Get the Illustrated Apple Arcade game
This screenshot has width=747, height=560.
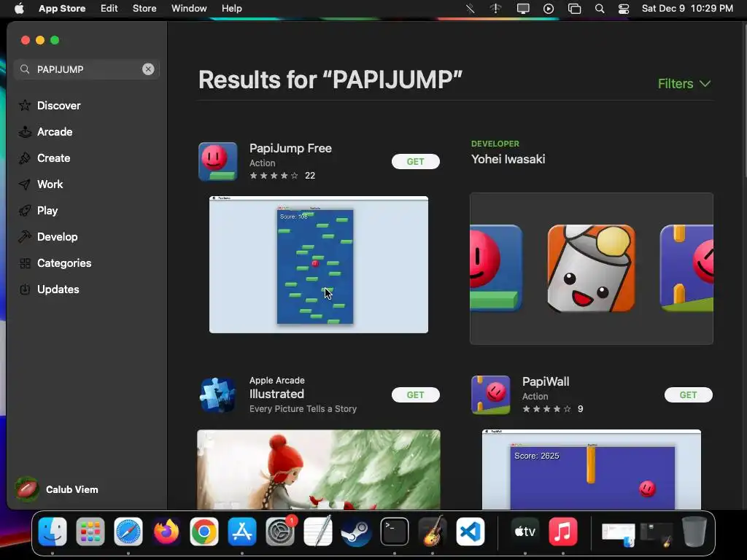[x=415, y=394]
